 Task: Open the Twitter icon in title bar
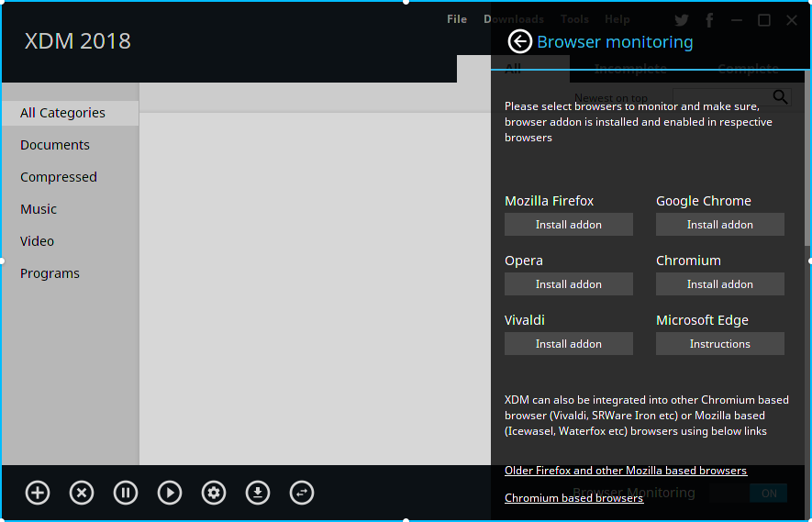coord(682,20)
